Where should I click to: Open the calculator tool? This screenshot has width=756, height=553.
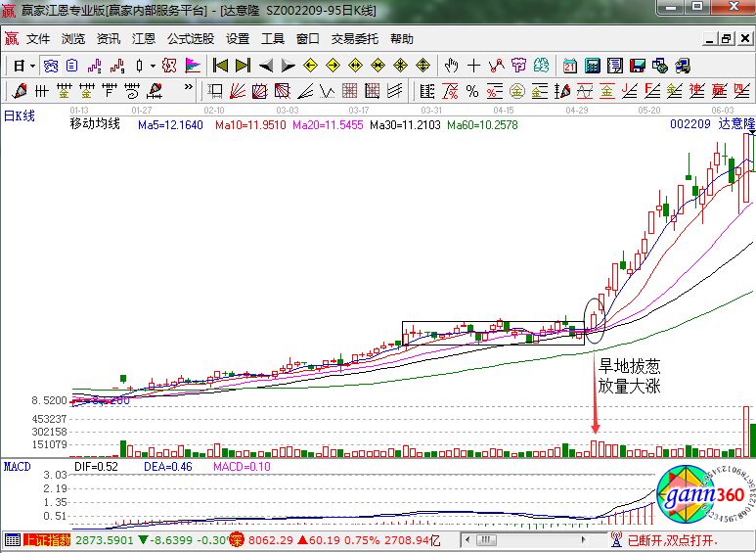(593, 66)
